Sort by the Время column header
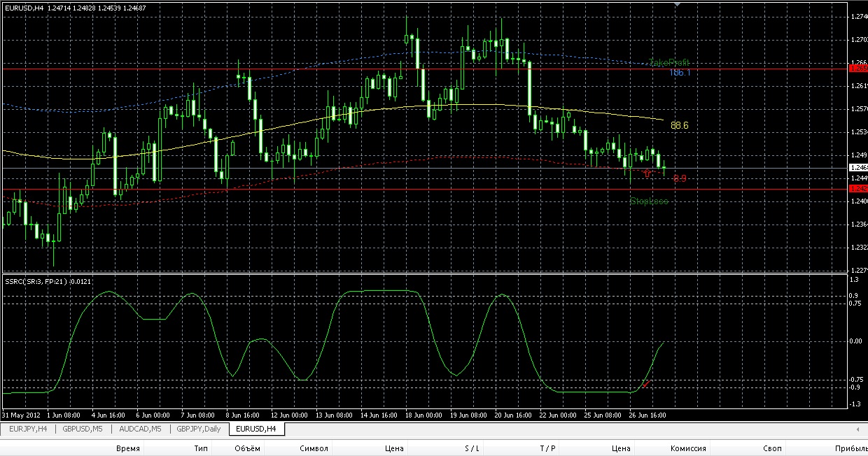 coord(128,448)
